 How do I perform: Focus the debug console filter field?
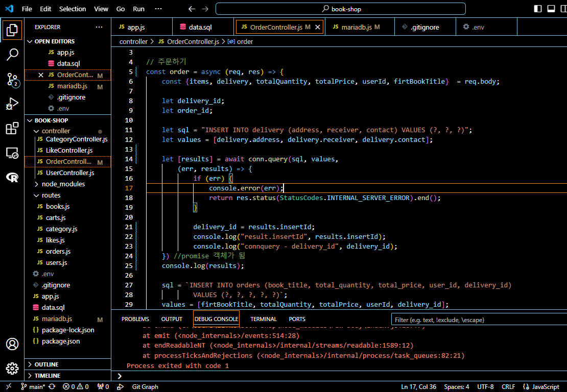pyautogui.click(x=479, y=320)
